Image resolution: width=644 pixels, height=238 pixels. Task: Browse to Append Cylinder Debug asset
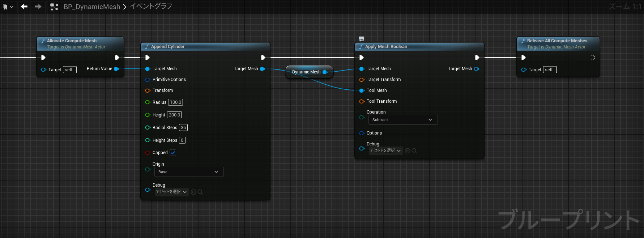coord(200,192)
